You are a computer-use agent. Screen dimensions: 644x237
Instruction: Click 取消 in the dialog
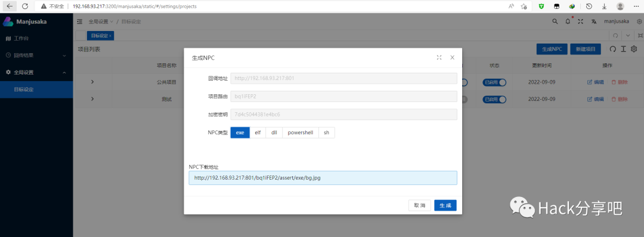click(x=420, y=205)
